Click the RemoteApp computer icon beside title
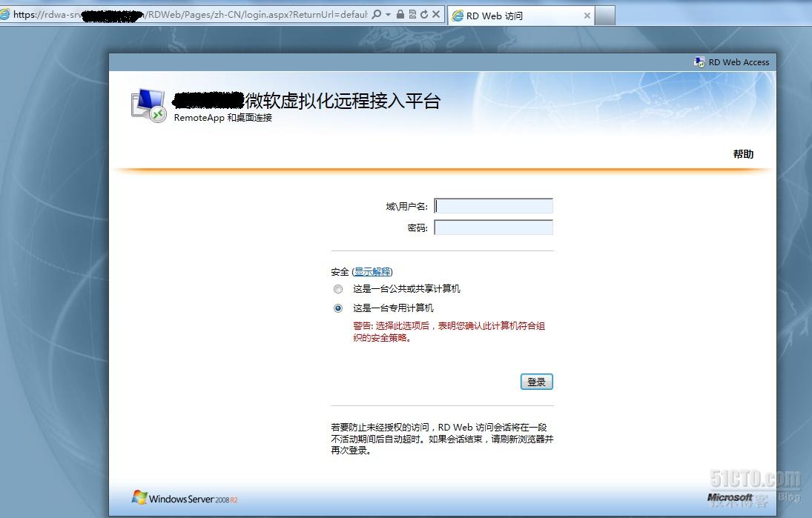Viewport: 812px width, 518px height. coord(148,105)
